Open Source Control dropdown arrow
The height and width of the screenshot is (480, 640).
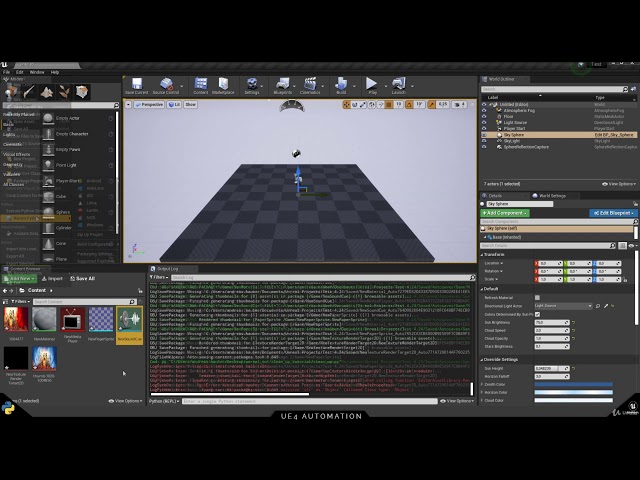point(181,87)
